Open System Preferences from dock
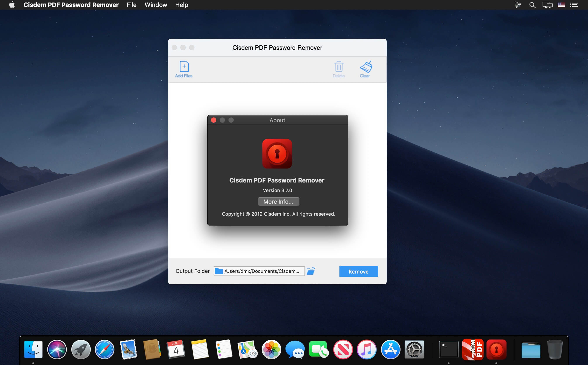The width and height of the screenshot is (588, 365). click(x=414, y=349)
